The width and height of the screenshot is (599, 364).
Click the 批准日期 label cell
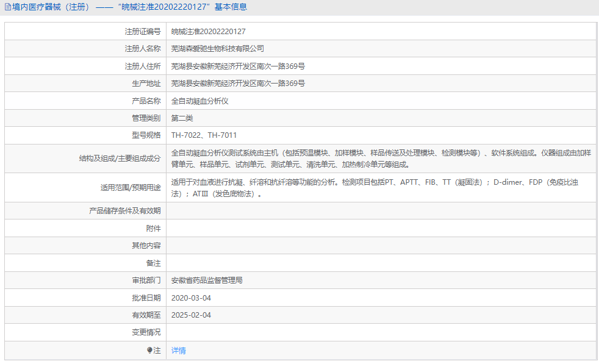(x=85, y=298)
